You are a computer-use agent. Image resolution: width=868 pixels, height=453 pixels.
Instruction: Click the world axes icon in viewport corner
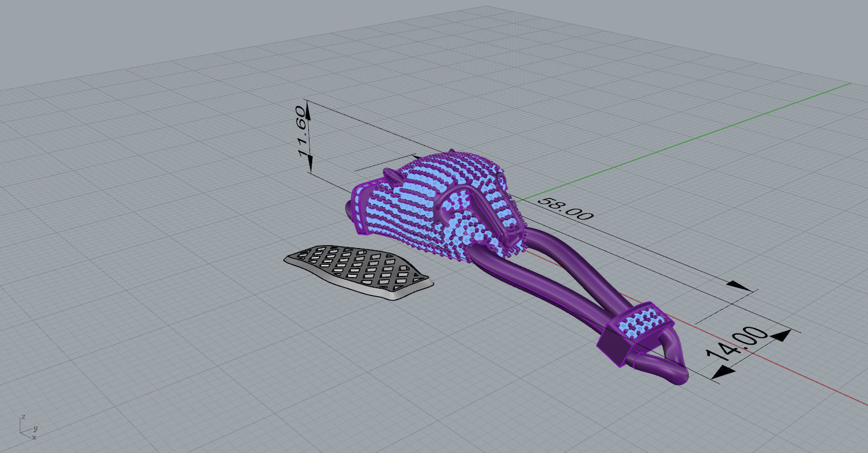(x=27, y=427)
